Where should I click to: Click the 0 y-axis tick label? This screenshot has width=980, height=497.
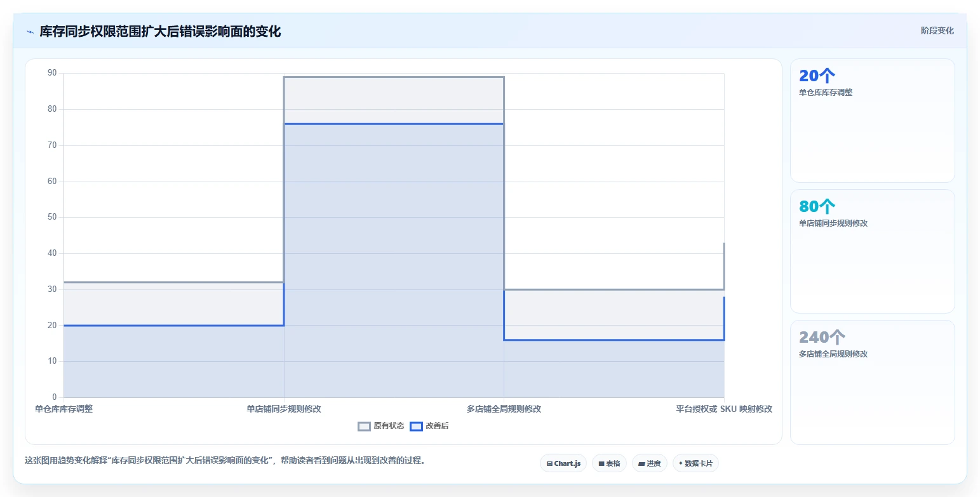coord(55,397)
